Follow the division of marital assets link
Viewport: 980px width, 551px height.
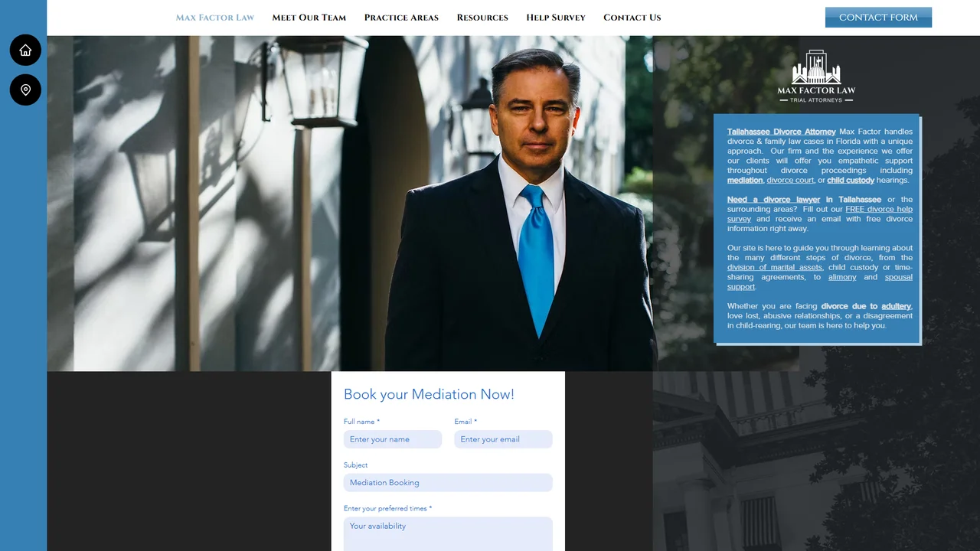coord(775,267)
